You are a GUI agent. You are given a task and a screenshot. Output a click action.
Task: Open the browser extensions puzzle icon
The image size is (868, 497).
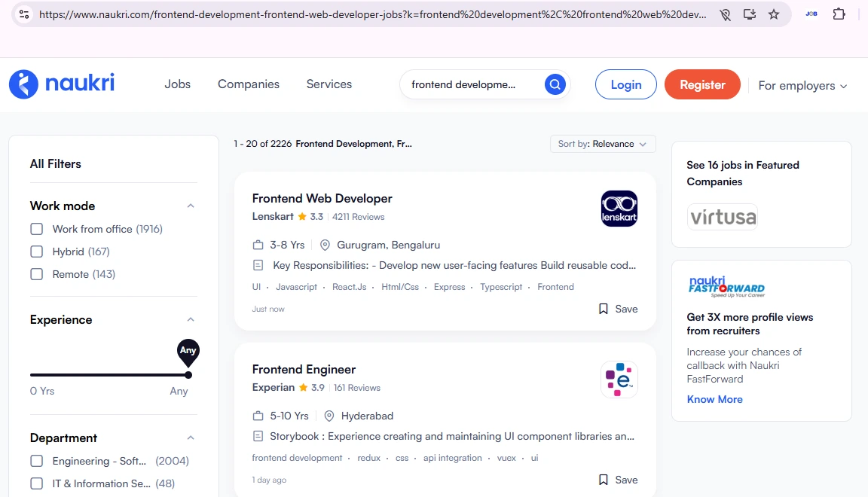[839, 14]
